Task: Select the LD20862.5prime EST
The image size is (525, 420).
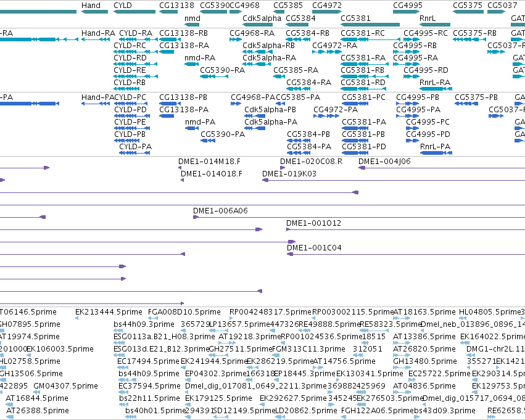Action: (280, 417)
